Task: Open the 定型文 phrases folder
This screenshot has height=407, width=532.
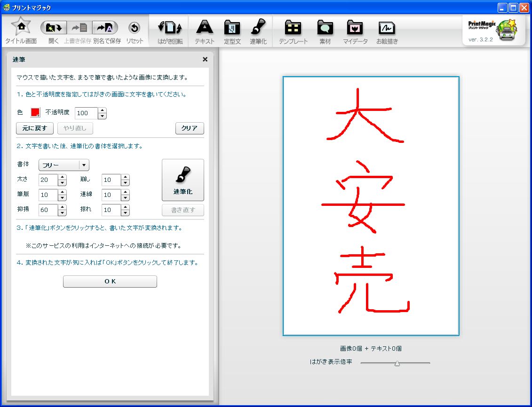Action: pos(232,28)
